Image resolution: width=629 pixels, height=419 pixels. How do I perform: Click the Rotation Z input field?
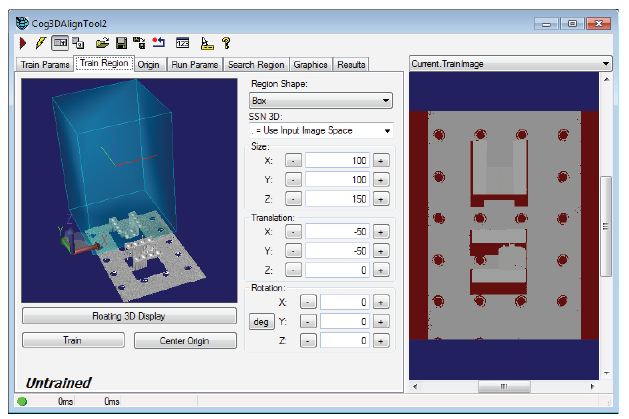click(345, 341)
